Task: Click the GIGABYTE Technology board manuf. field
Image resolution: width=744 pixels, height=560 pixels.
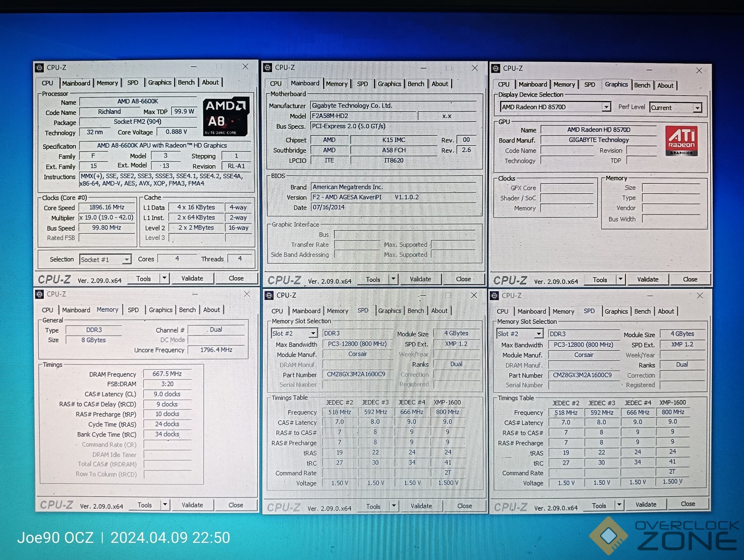Action: click(x=599, y=140)
